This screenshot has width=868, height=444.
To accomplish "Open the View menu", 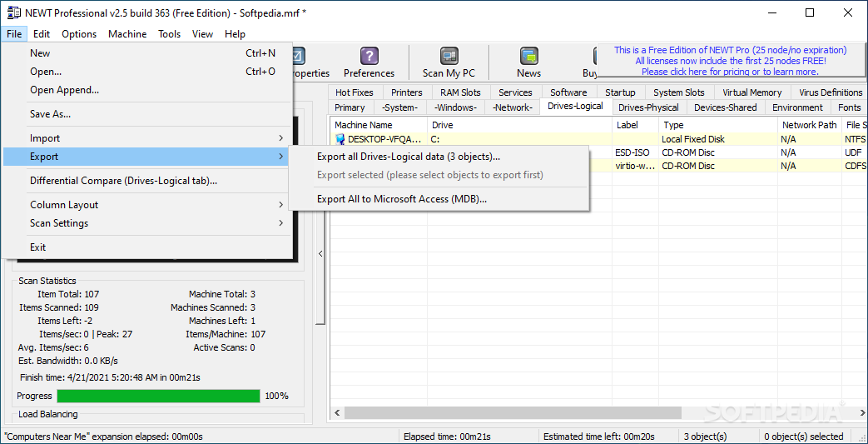I will [202, 34].
